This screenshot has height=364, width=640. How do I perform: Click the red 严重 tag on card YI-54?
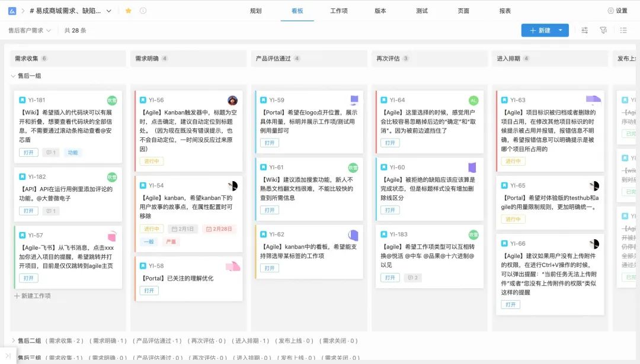click(171, 241)
